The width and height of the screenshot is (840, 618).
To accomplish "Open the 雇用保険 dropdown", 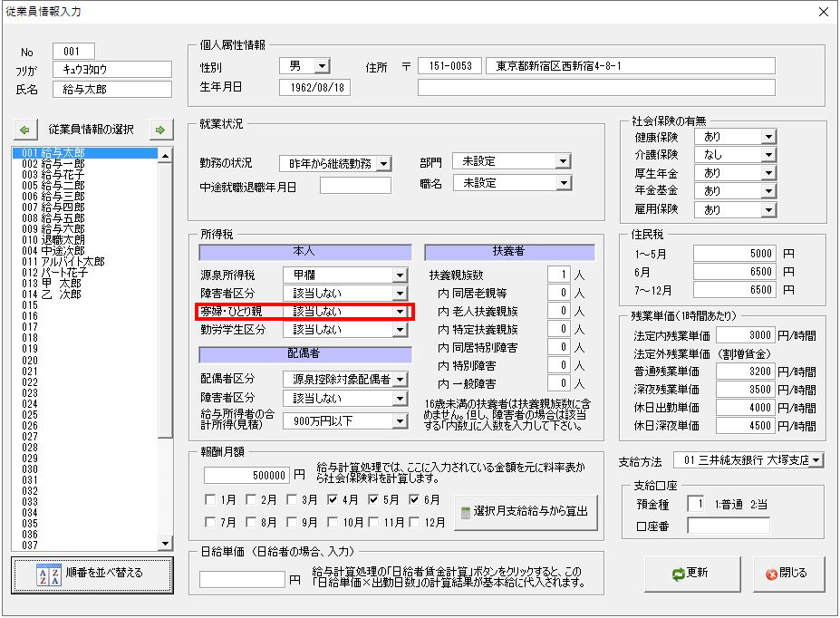I will tap(768, 210).
